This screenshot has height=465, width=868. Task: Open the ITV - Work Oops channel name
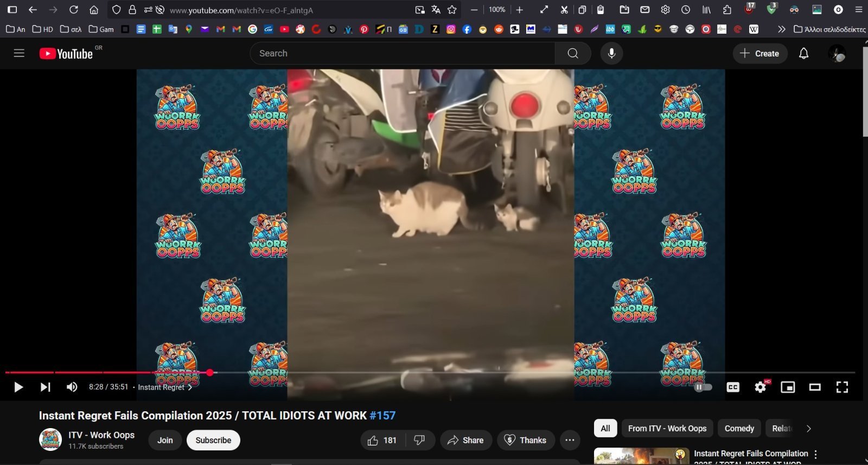101,435
